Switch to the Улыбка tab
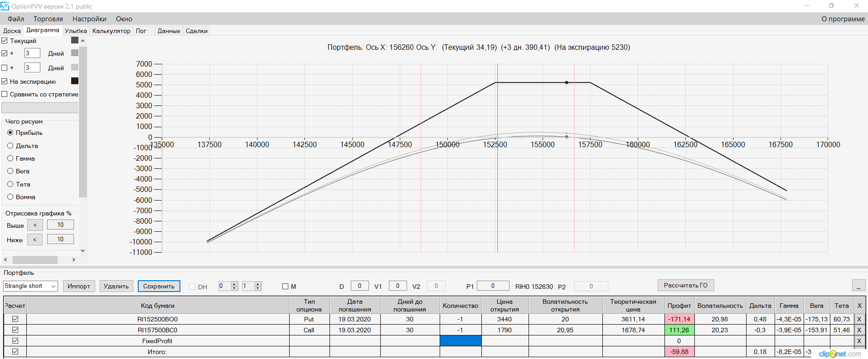This screenshot has width=868, height=359. point(76,31)
